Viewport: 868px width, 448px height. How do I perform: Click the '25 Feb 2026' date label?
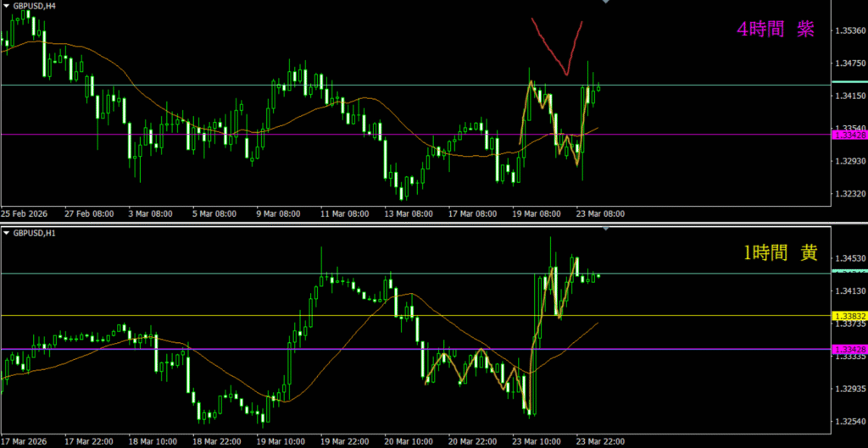(25, 213)
